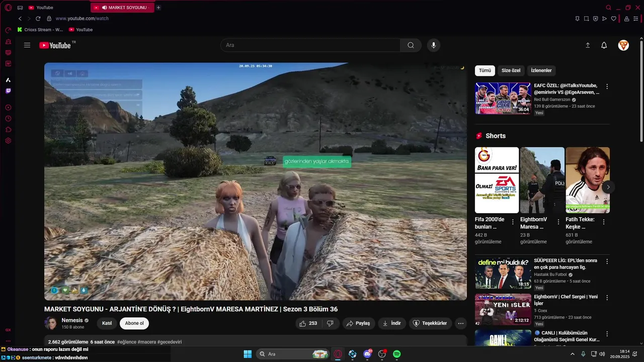The width and height of the screenshot is (644, 362).
Task: Open Opera profile account icon
Action: click(x=627, y=19)
